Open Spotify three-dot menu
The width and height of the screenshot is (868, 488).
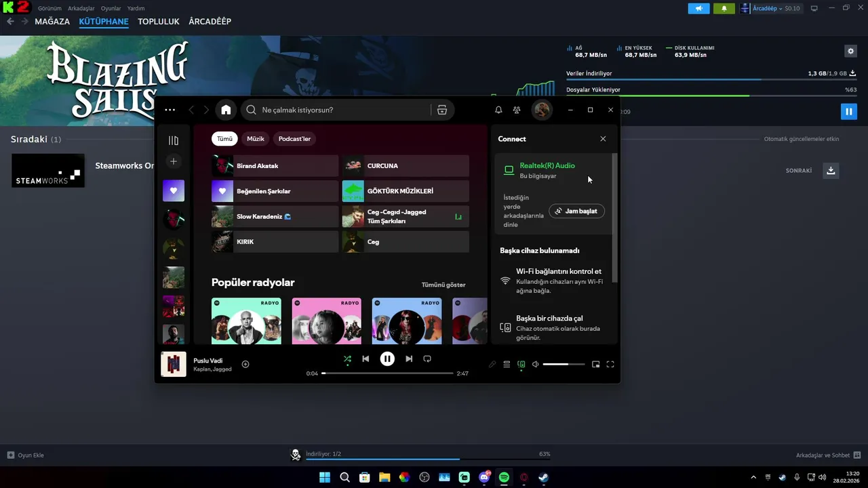coord(170,110)
